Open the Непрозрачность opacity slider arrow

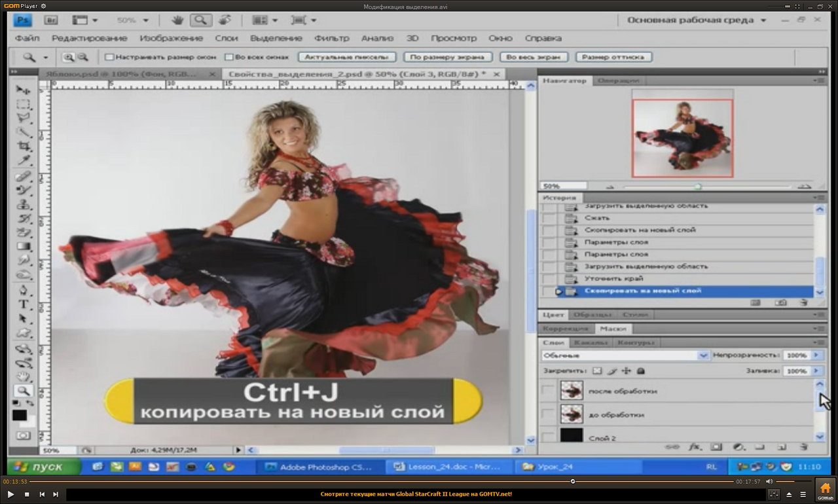(x=816, y=355)
